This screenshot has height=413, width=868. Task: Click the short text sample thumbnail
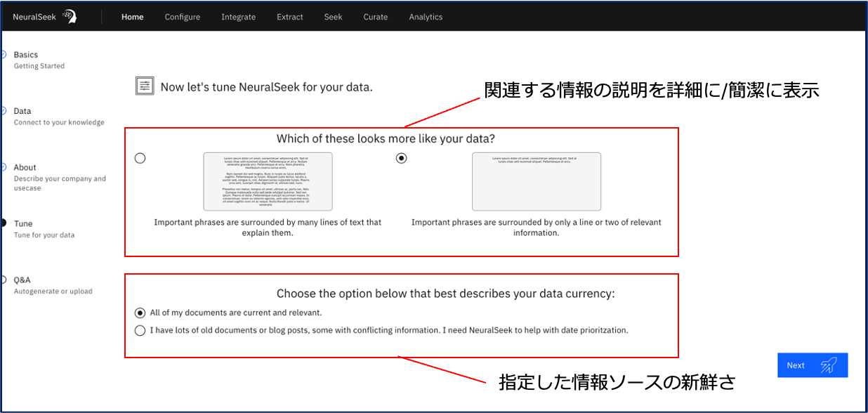pos(537,181)
